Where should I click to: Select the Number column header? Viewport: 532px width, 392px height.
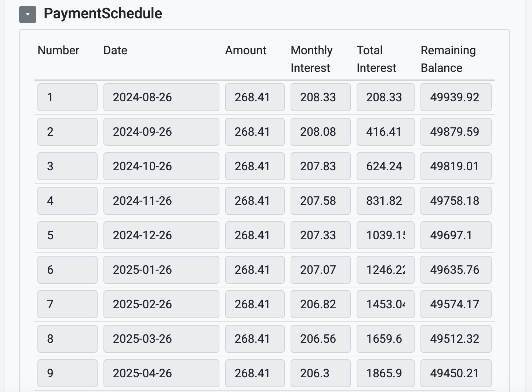[58, 50]
